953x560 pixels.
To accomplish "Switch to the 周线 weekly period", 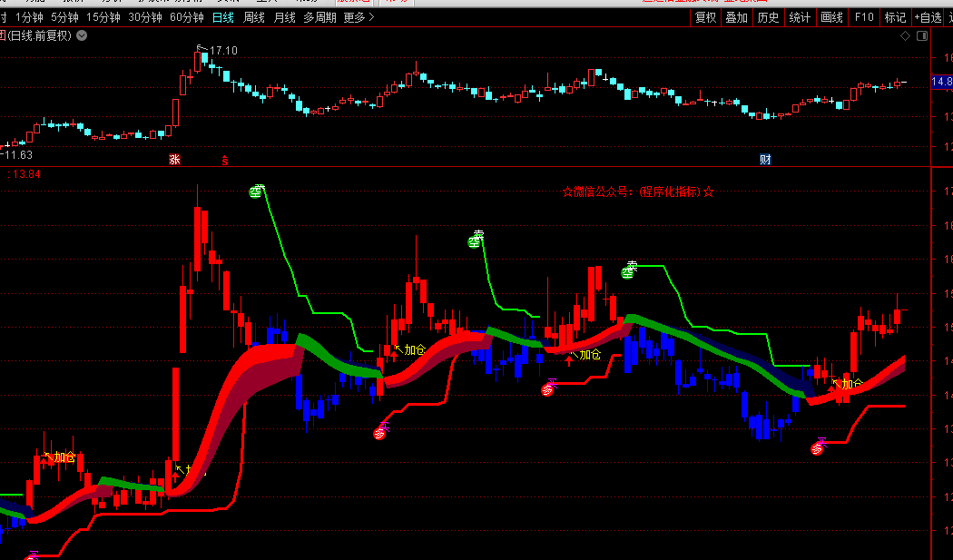I will coord(254,17).
